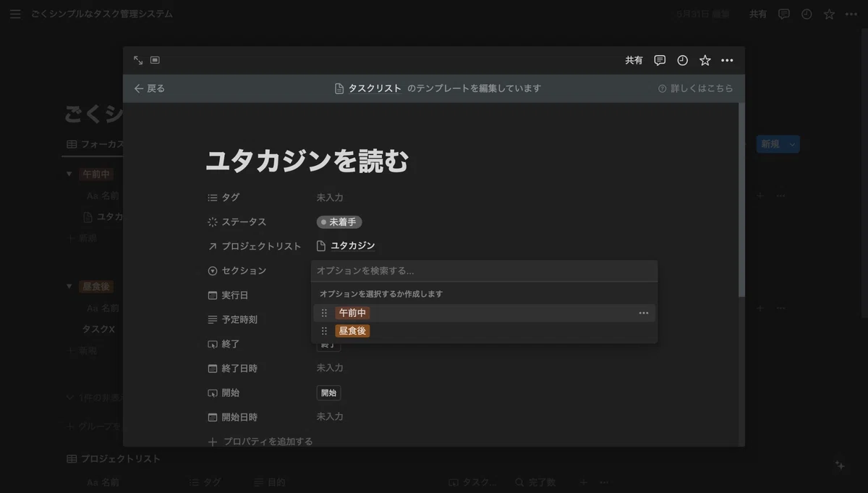Viewport: 868px width, 493px height.
Task: Click the page title ユタカジンを読む
Action: coord(307,161)
